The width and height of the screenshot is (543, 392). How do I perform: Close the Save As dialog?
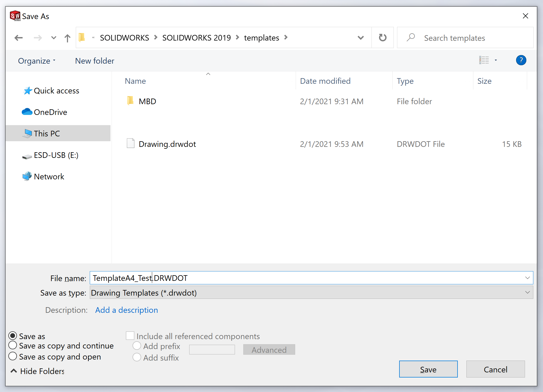coord(525,16)
